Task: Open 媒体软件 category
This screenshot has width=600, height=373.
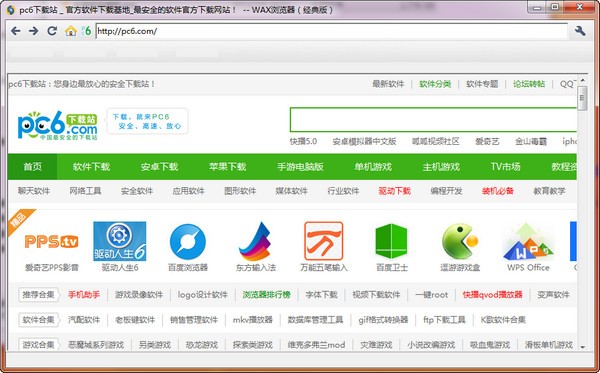Action: 292,191
